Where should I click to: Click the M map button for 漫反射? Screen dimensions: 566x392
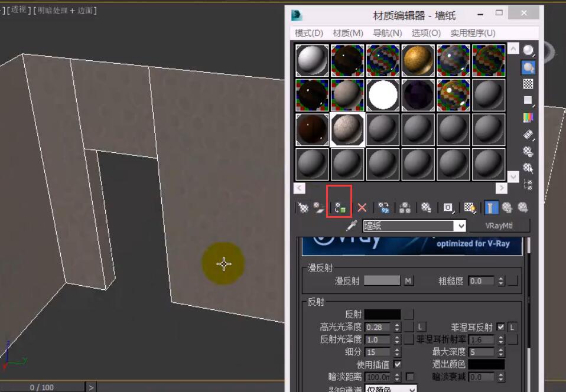pos(408,280)
